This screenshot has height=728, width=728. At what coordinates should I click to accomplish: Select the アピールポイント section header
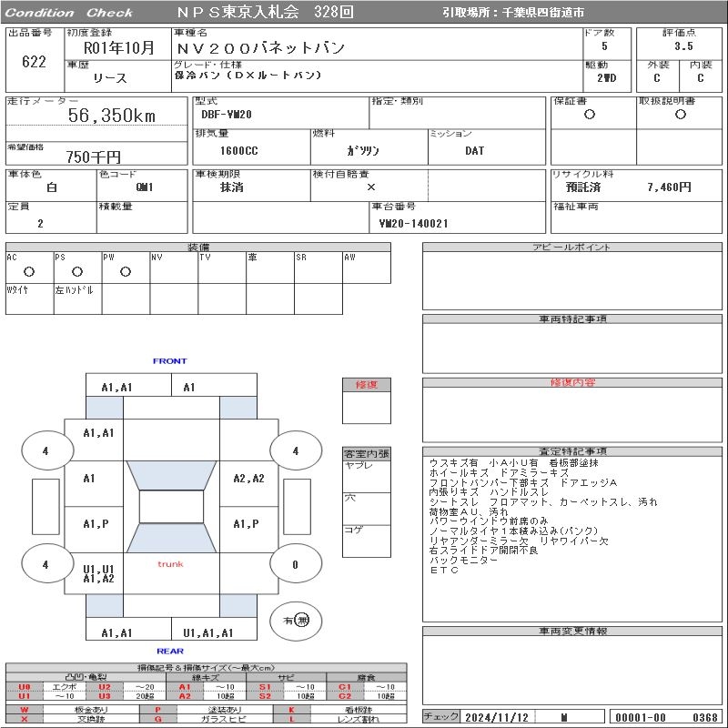[x=571, y=248]
